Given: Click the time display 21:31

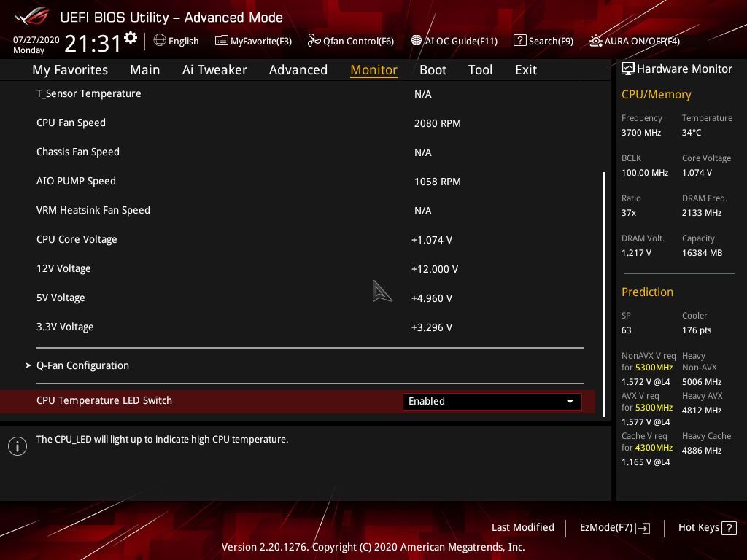Looking at the screenshot, I should point(93,43).
